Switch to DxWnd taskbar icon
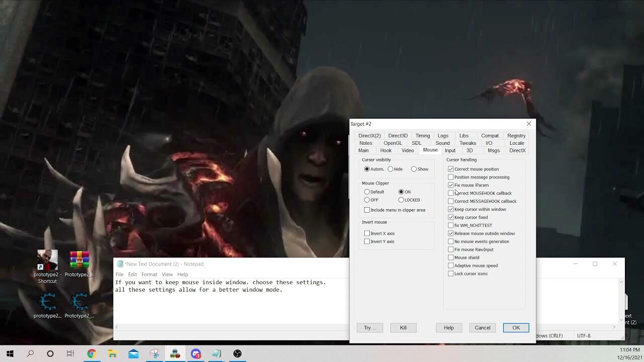 [x=175, y=354]
